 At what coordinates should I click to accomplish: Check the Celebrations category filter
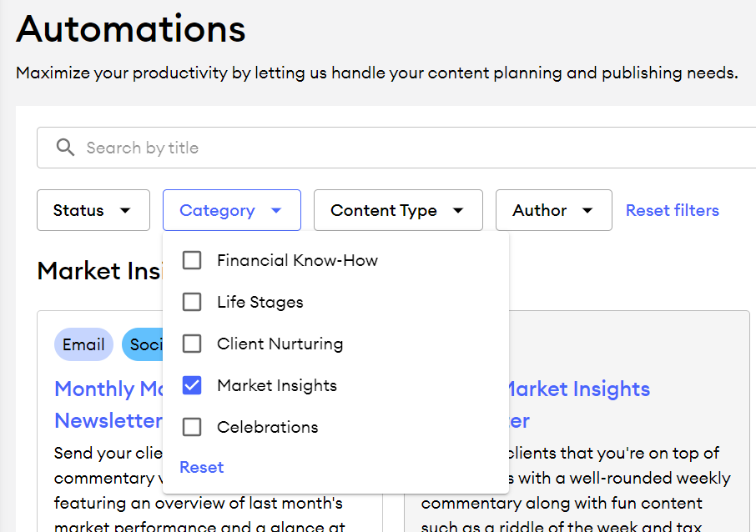[x=192, y=427]
